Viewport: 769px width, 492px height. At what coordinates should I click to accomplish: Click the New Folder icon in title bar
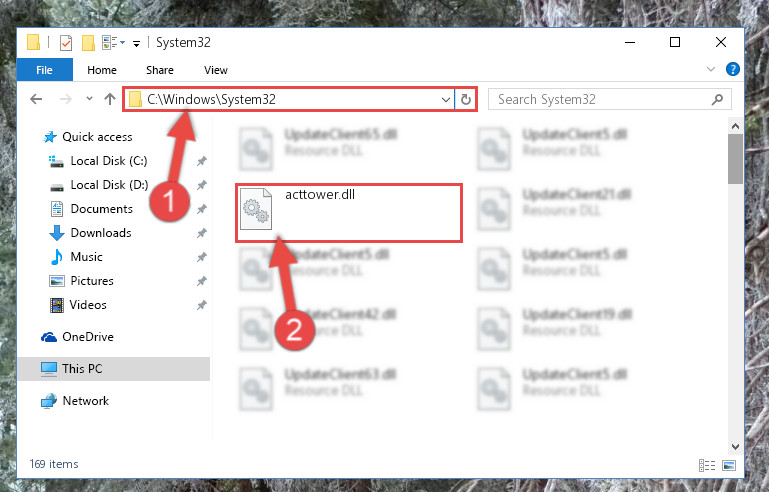pyautogui.click(x=88, y=43)
